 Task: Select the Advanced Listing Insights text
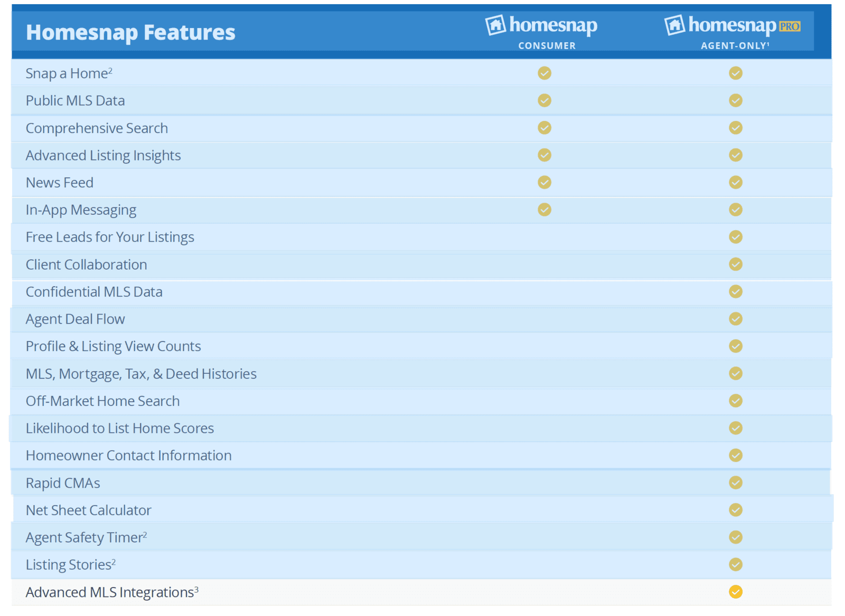[x=104, y=156]
